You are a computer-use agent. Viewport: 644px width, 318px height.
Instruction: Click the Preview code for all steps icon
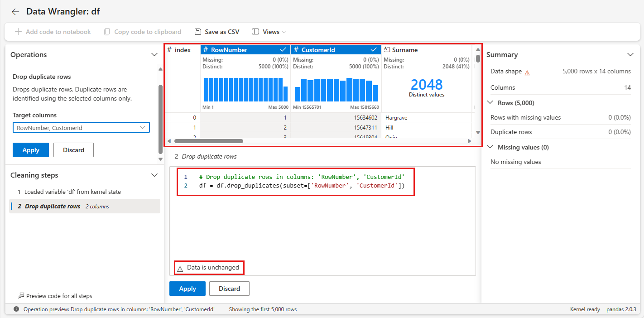(21, 296)
